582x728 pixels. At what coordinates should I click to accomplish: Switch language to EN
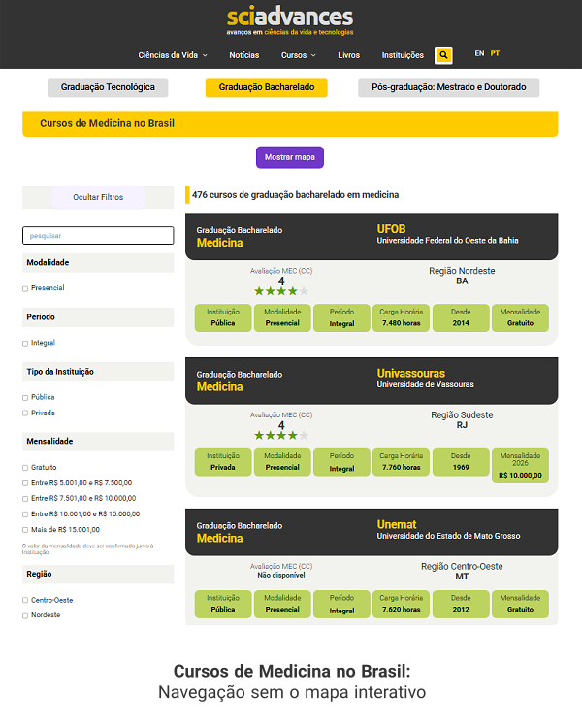(x=479, y=53)
